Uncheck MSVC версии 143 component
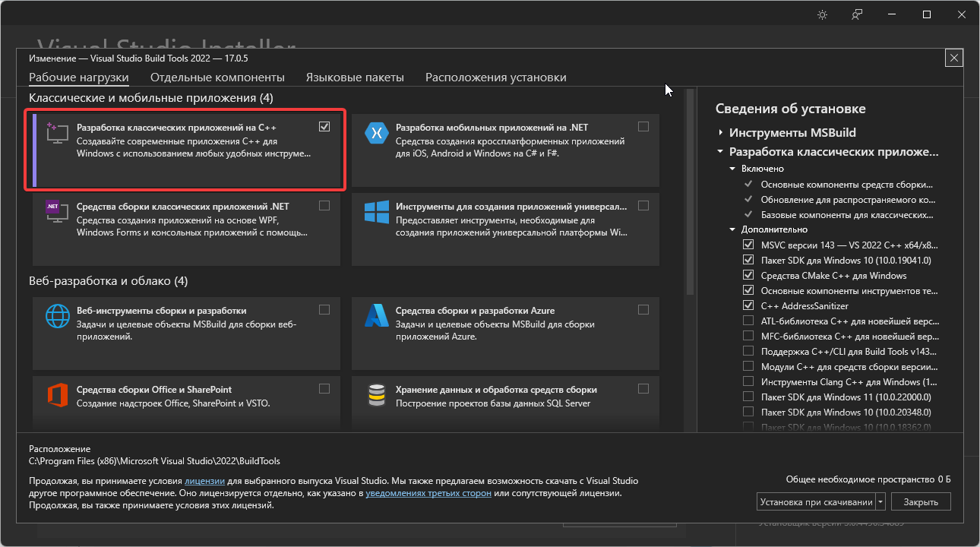 (748, 245)
